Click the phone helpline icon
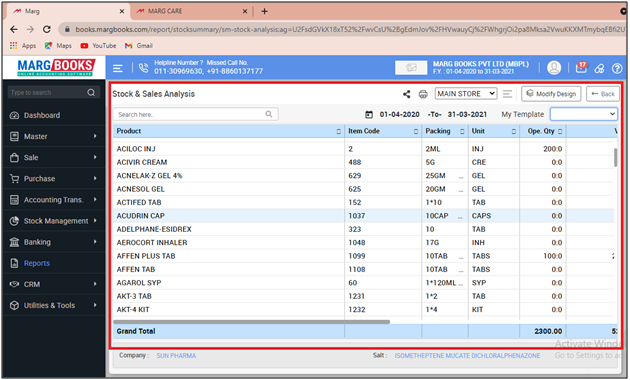The width and height of the screenshot is (630, 380). 143,68
